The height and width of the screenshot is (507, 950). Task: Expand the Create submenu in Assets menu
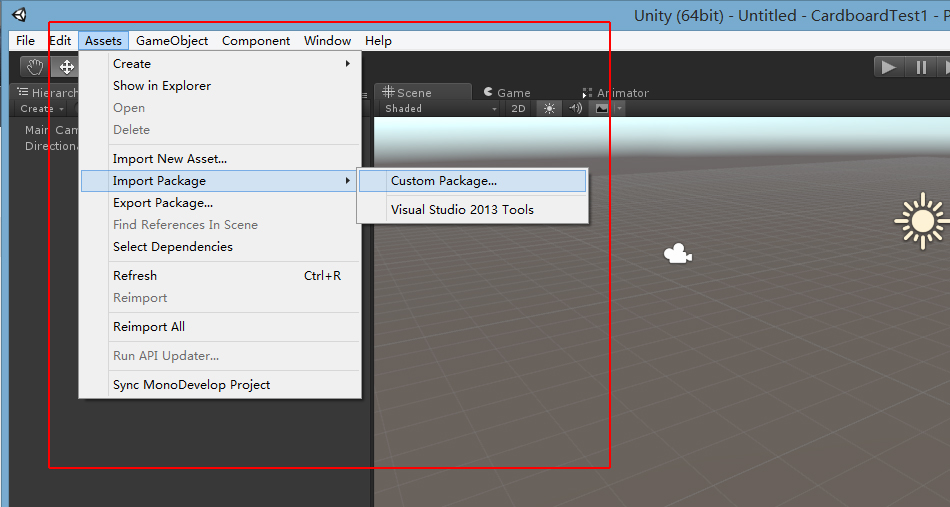[221, 64]
